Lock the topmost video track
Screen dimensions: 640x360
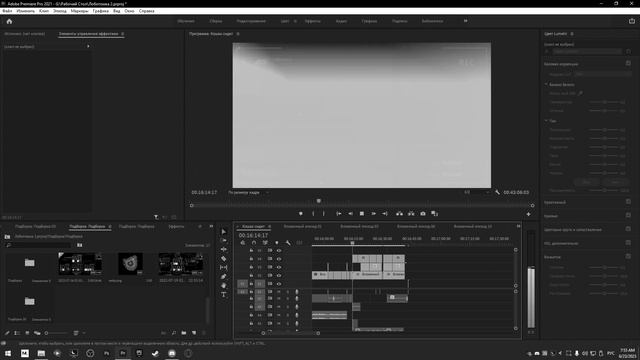[251, 251]
